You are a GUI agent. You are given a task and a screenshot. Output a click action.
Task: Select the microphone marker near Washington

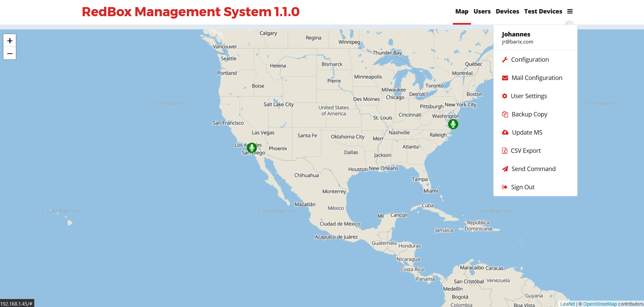click(x=453, y=124)
